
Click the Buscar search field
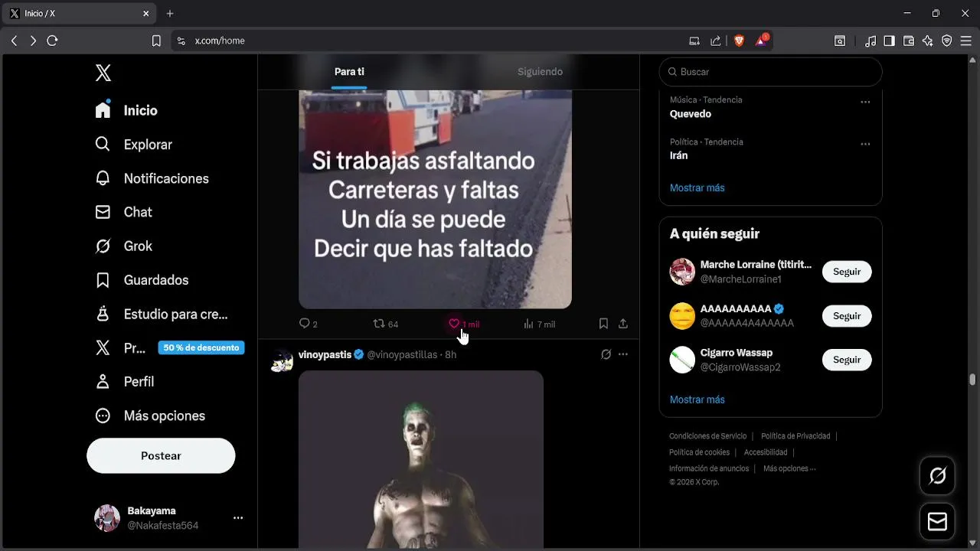coord(770,72)
